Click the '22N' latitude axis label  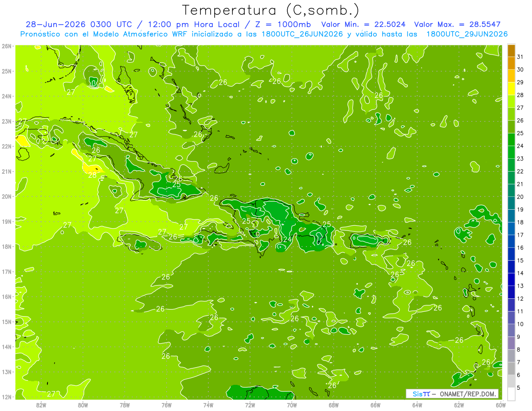coord(7,146)
